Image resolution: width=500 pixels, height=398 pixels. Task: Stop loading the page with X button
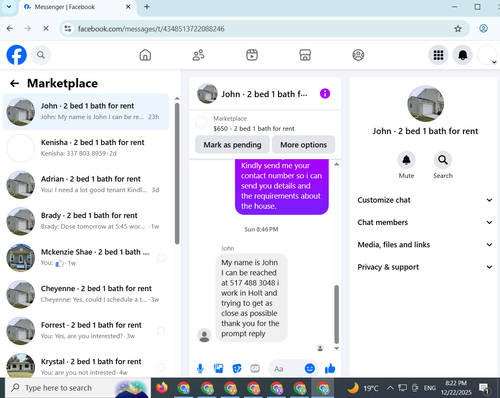tap(46, 29)
